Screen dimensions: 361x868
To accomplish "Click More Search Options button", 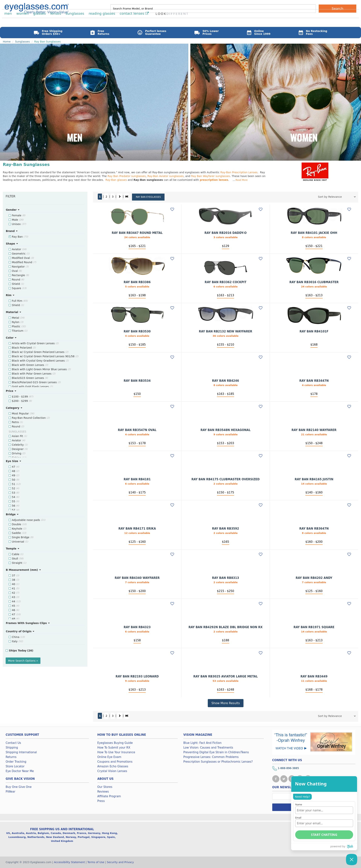I will tap(23, 661).
